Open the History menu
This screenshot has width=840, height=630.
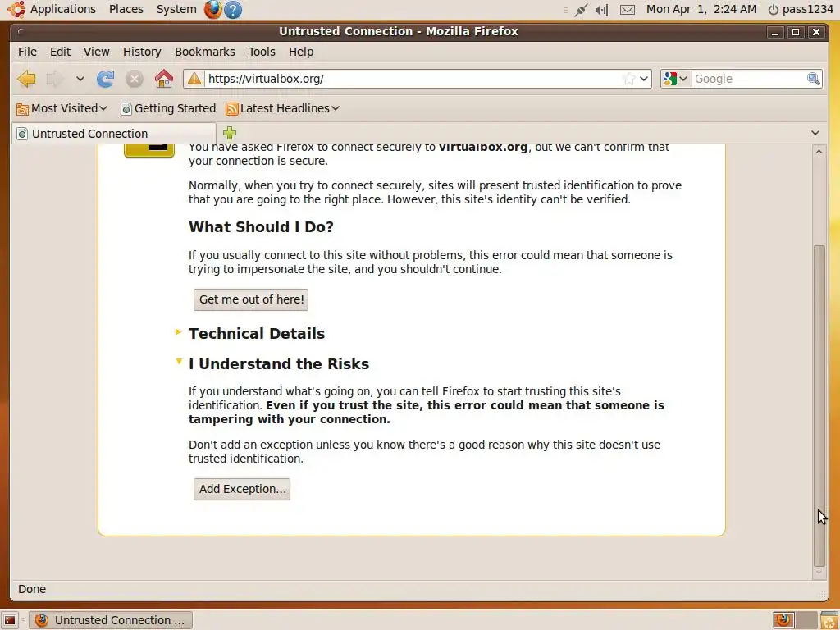click(x=142, y=52)
